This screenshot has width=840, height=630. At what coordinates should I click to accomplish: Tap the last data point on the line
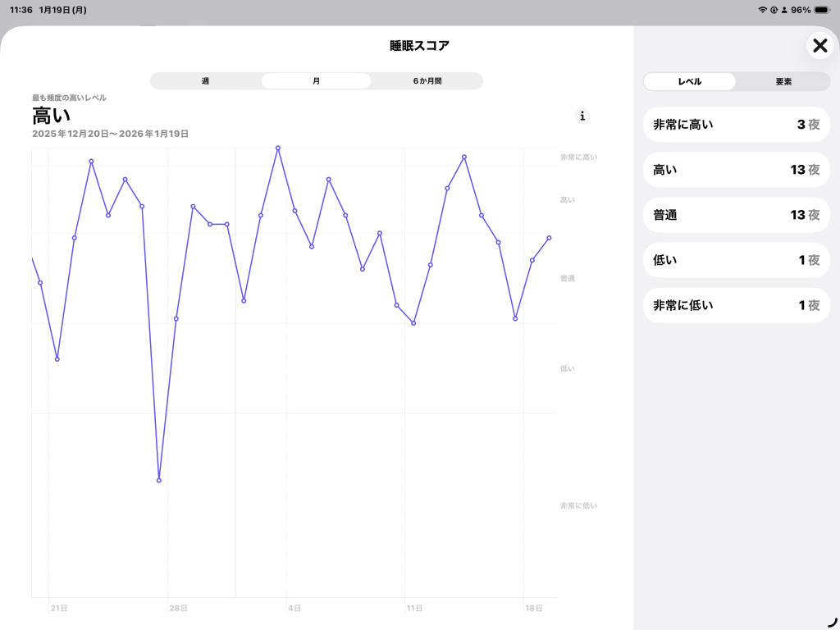click(x=549, y=238)
